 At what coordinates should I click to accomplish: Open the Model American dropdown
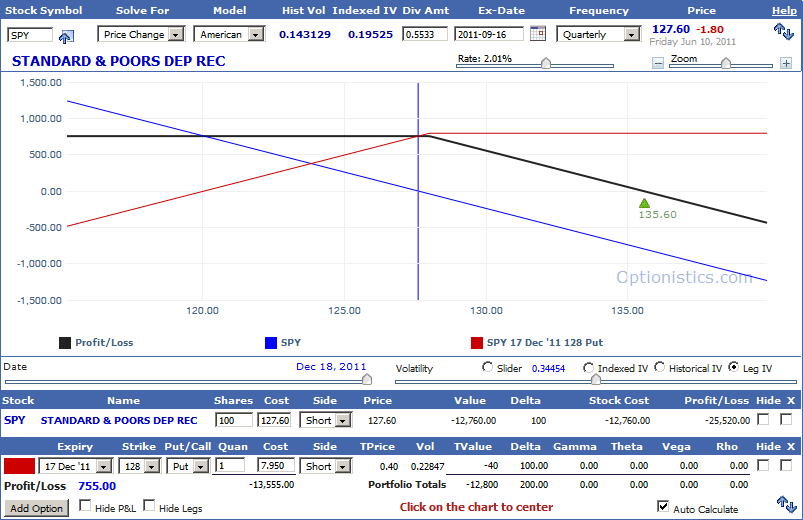coord(229,34)
